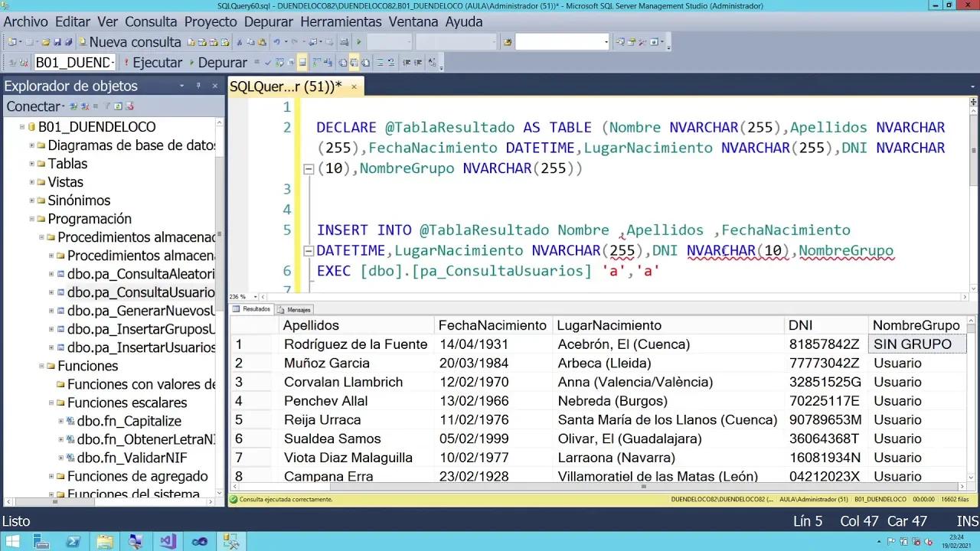Screen dimensions: 980x551
Task: Select dbo.fn_Capitalize function in tree
Action: pos(129,421)
